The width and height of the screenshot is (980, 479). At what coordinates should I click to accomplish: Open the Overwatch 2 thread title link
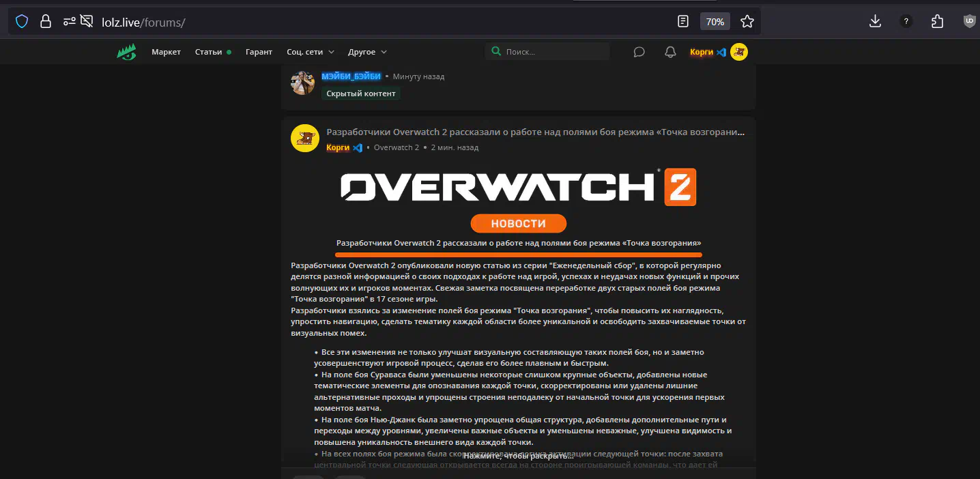[x=535, y=132]
